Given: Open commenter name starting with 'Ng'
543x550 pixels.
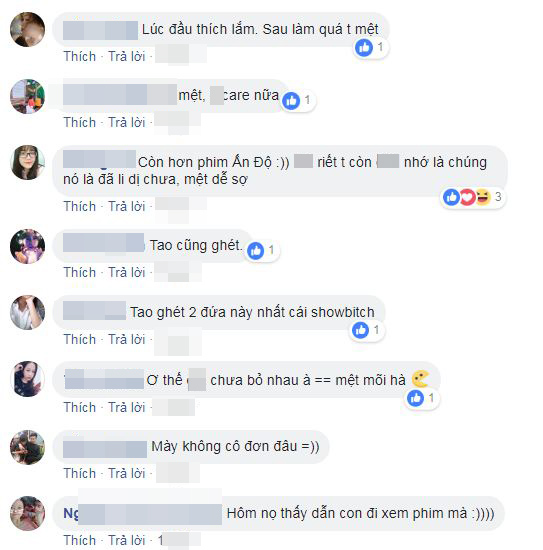Looking at the screenshot, I should pyautogui.click(x=142, y=514).
